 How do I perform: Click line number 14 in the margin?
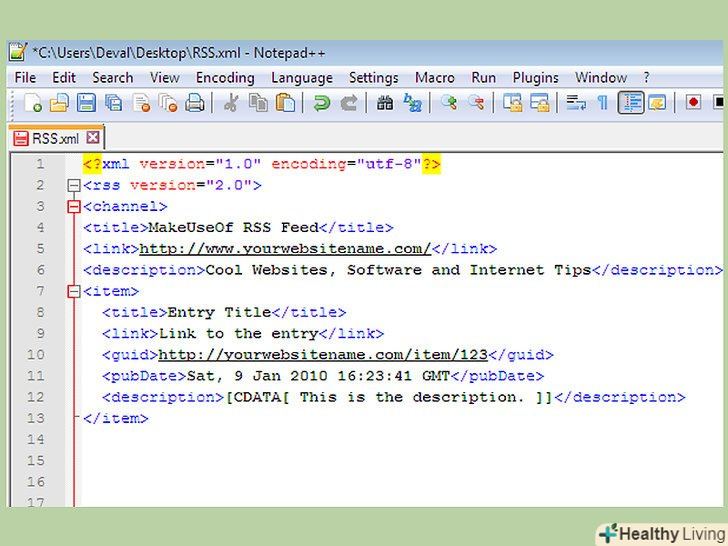pos(35,439)
